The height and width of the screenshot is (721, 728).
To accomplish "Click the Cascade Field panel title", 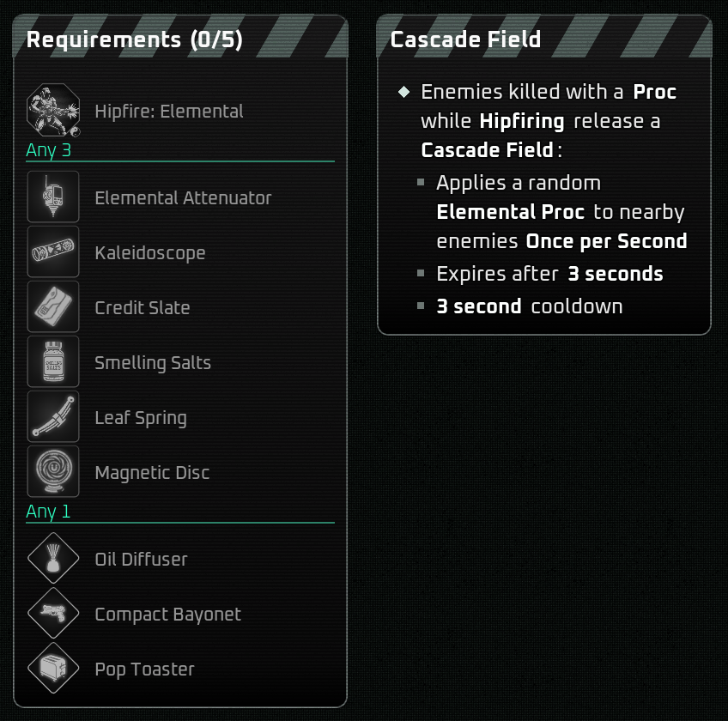I will (465, 40).
